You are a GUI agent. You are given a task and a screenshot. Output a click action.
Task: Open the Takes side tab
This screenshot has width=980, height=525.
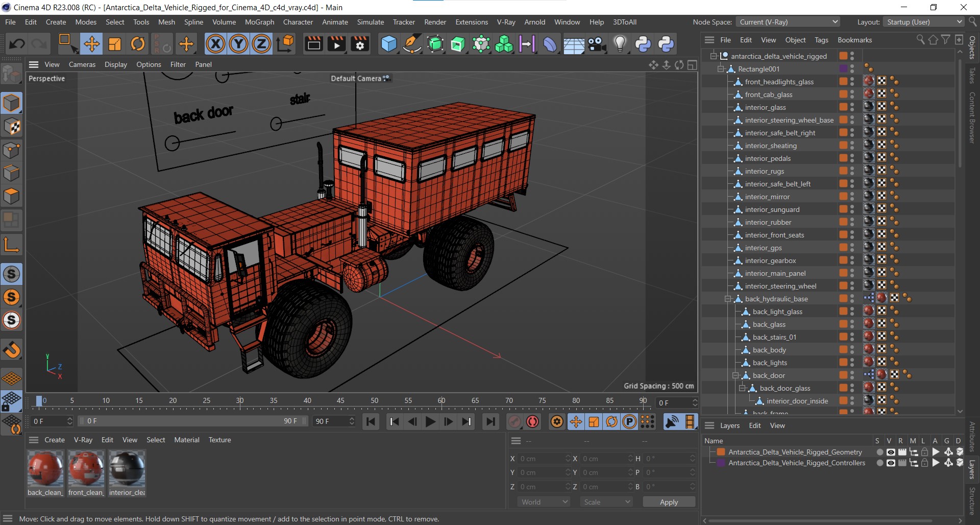tap(972, 76)
